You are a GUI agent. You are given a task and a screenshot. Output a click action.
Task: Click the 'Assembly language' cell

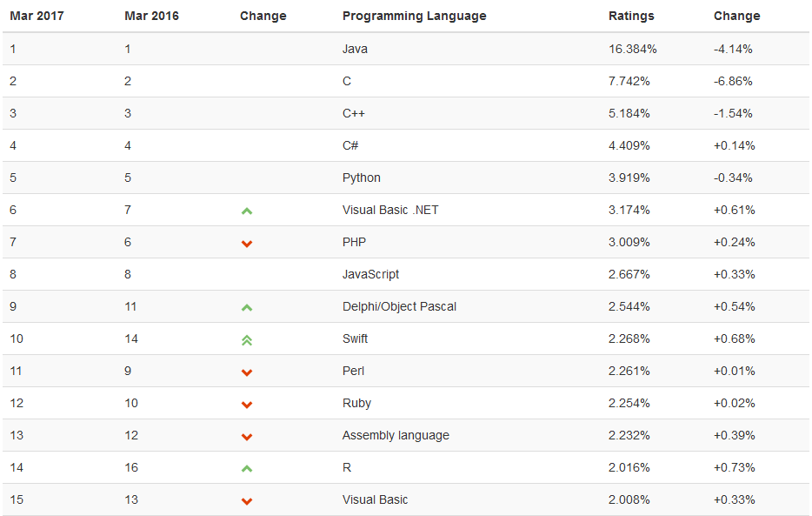click(x=396, y=435)
